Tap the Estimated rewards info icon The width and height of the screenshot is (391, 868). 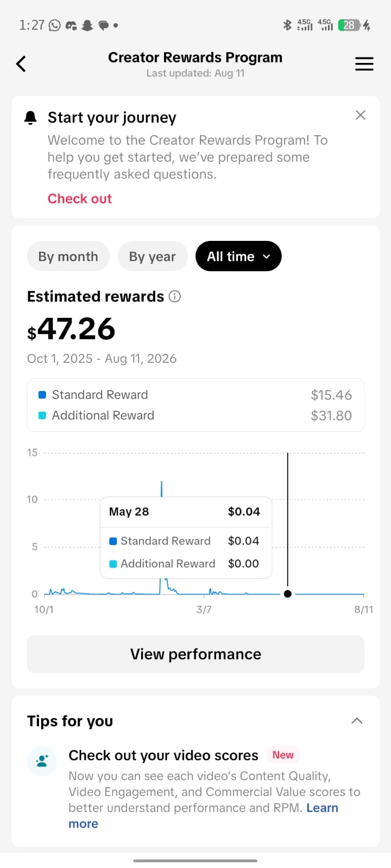pos(175,296)
